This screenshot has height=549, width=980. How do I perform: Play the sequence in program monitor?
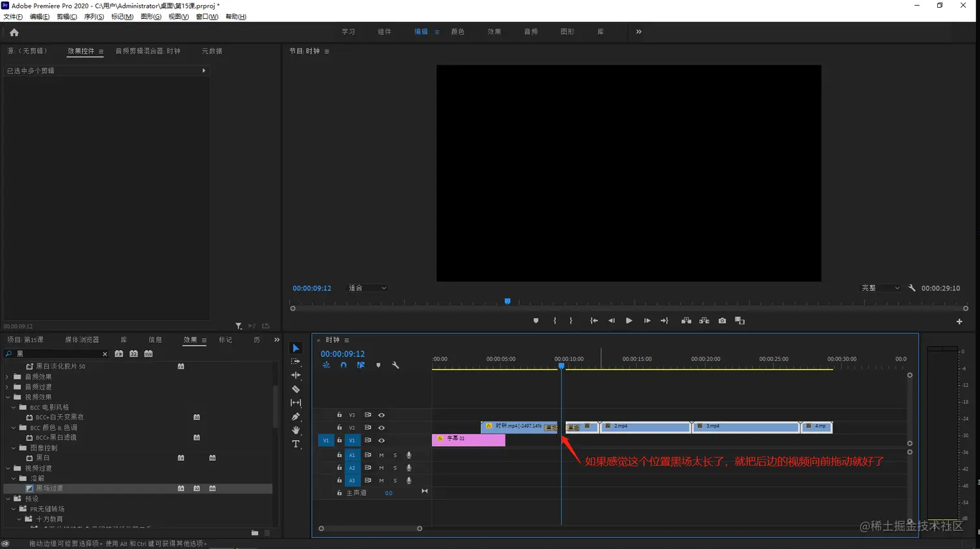629,321
